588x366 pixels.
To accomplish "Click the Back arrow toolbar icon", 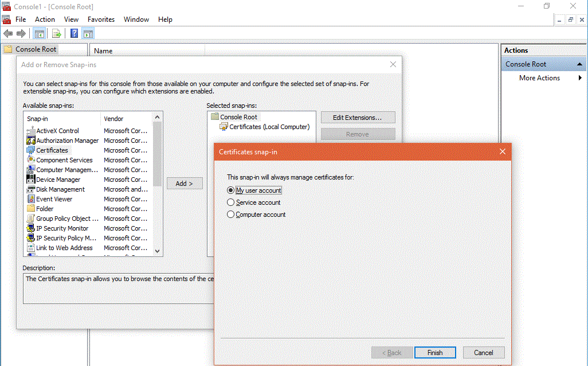I will tap(8, 33).
